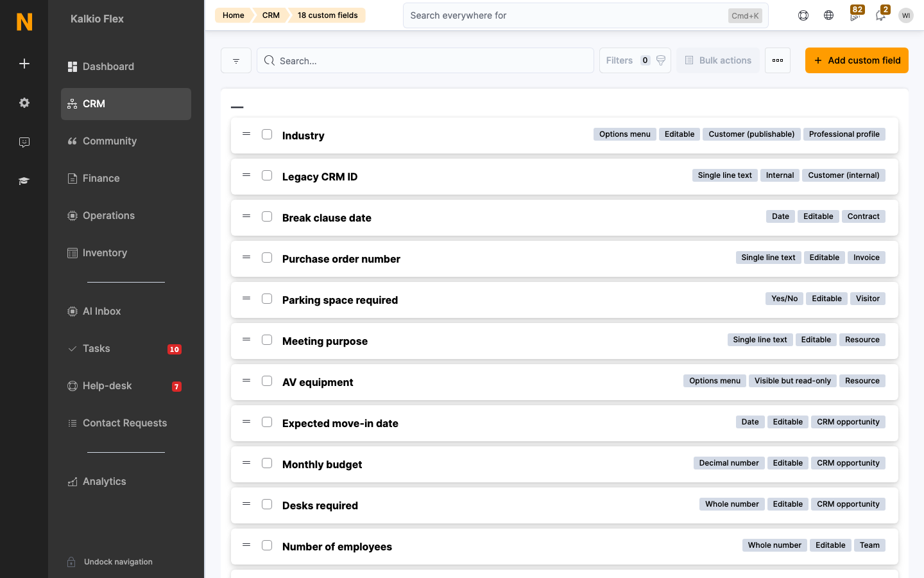
Task: Tick the Desks required checkbox
Action: point(267,504)
